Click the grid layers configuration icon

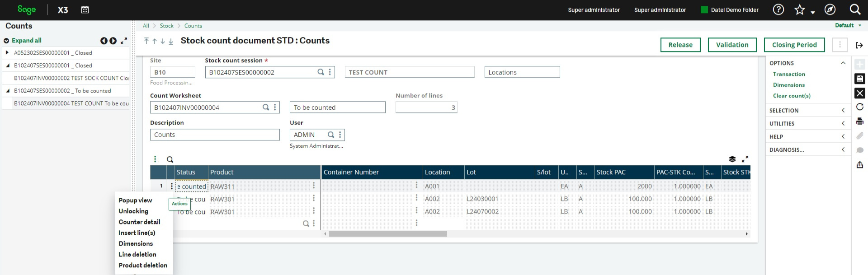[x=732, y=159]
